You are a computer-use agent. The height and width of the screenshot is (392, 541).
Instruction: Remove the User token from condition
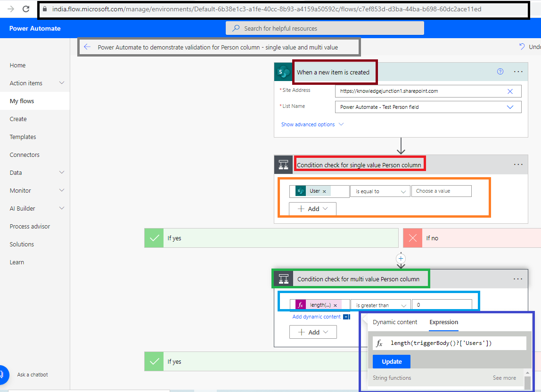(x=324, y=191)
